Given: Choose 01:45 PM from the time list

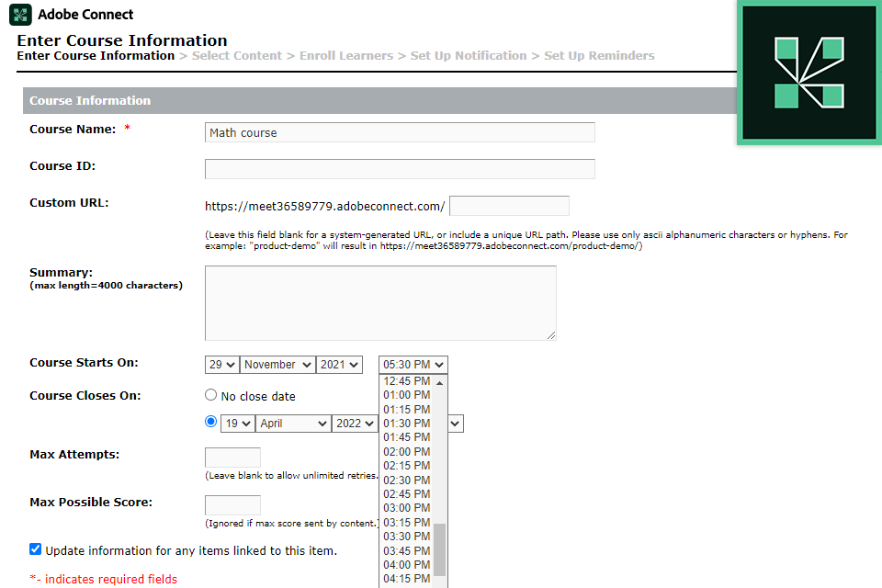Looking at the screenshot, I should [x=407, y=437].
